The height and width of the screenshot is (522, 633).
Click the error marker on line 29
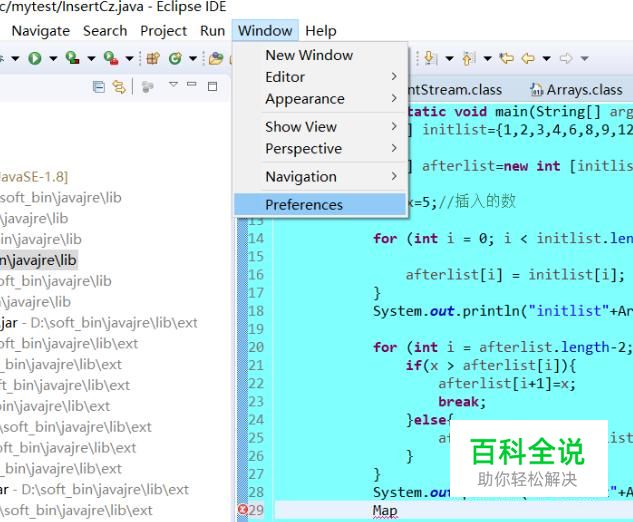click(x=242, y=509)
